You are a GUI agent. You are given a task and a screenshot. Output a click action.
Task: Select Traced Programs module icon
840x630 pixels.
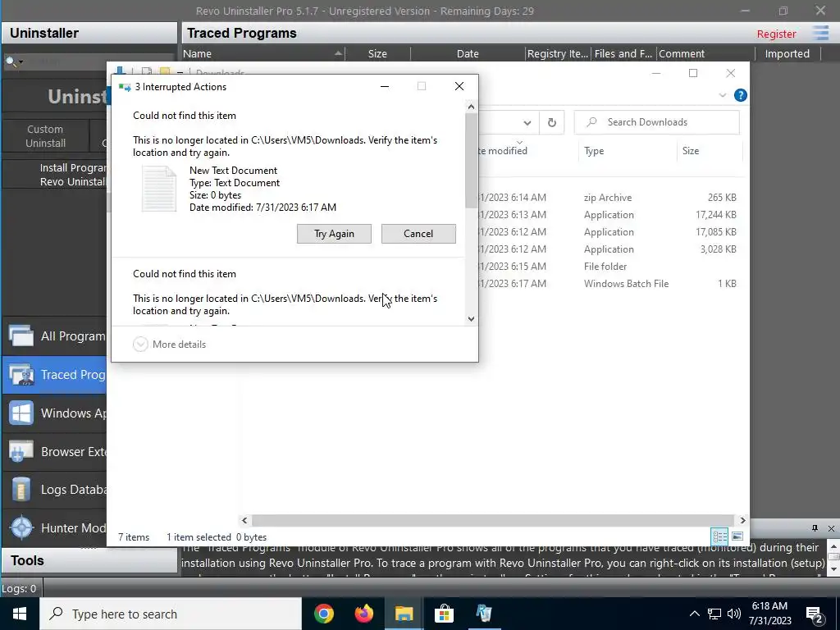tap(21, 374)
